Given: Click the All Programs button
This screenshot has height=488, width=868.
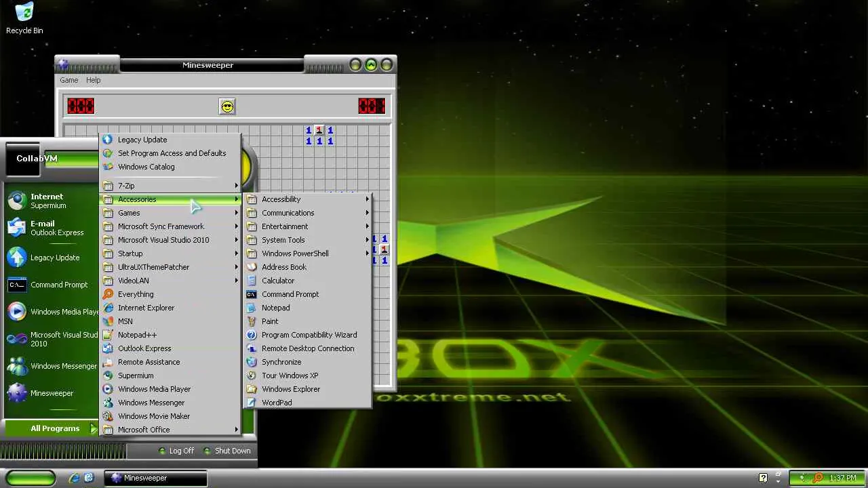Looking at the screenshot, I should [x=52, y=428].
